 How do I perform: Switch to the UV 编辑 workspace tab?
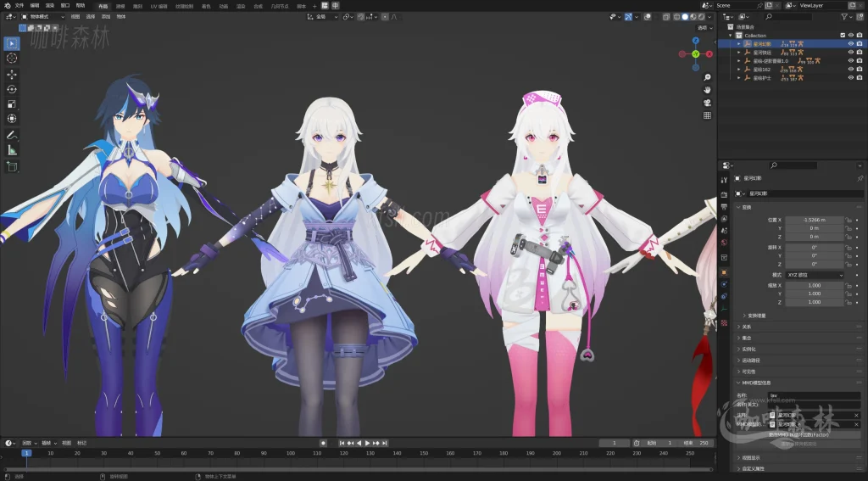[159, 6]
